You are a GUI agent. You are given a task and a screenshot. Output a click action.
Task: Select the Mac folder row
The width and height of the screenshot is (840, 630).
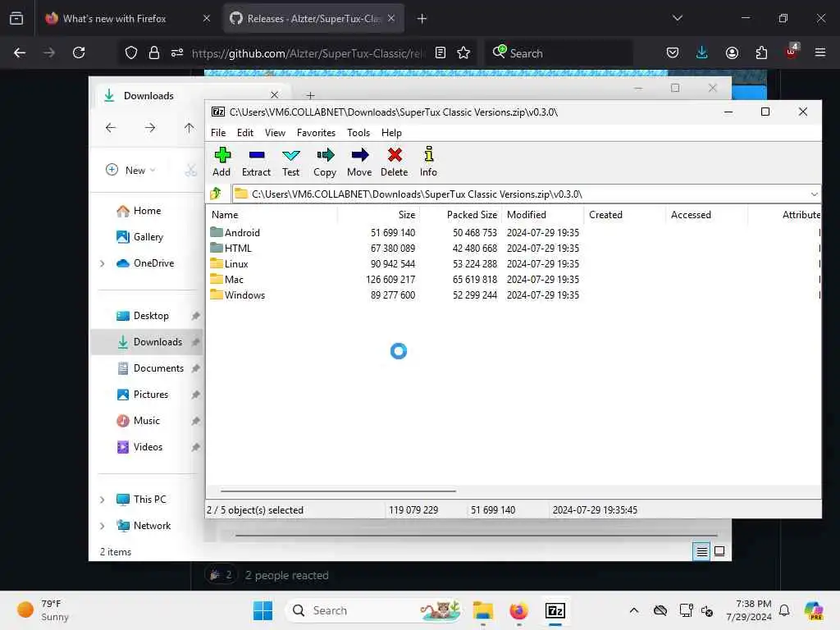pyautogui.click(x=395, y=279)
